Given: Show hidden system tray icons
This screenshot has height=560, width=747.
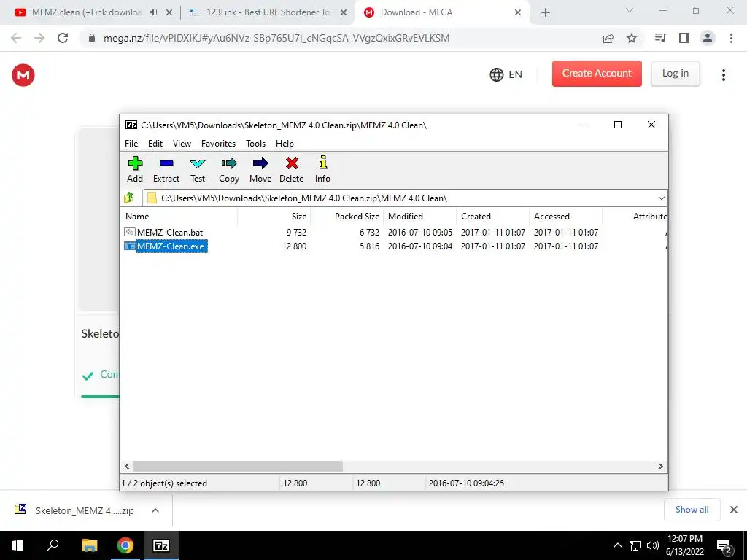Looking at the screenshot, I should tap(617, 545).
